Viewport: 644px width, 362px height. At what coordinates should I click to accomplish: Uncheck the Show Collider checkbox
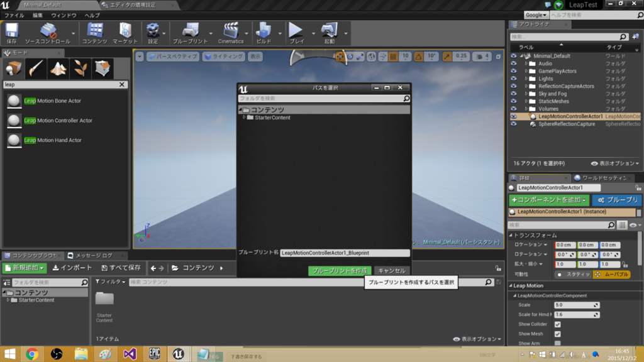click(557, 324)
